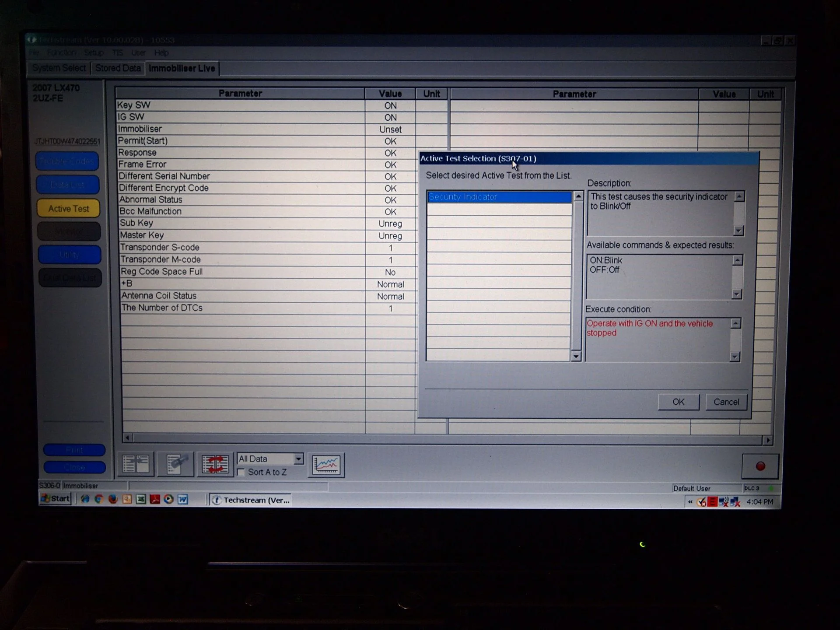Click the Techstream taskbar button
The height and width of the screenshot is (630, 840).
click(x=252, y=500)
